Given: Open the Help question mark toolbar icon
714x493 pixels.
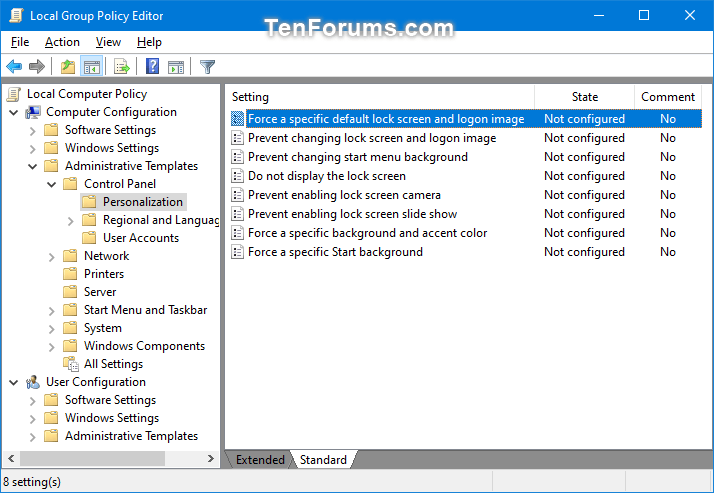Looking at the screenshot, I should click(x=153, y=66).
